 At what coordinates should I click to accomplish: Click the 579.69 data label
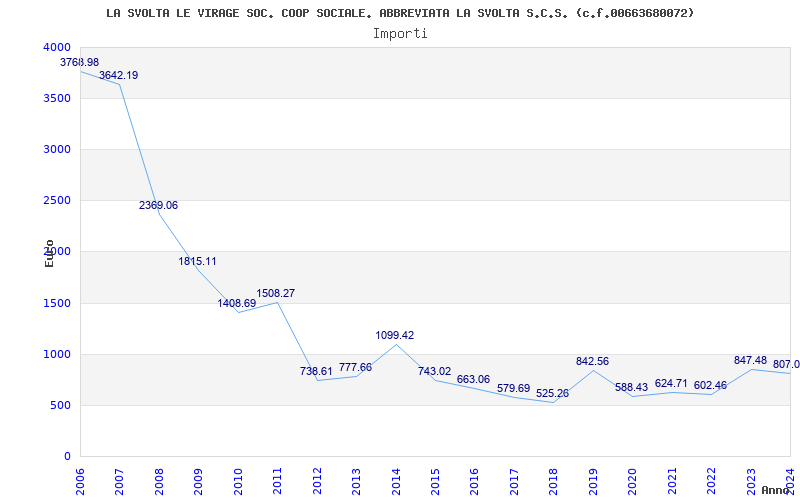click(x=514, y=389)
